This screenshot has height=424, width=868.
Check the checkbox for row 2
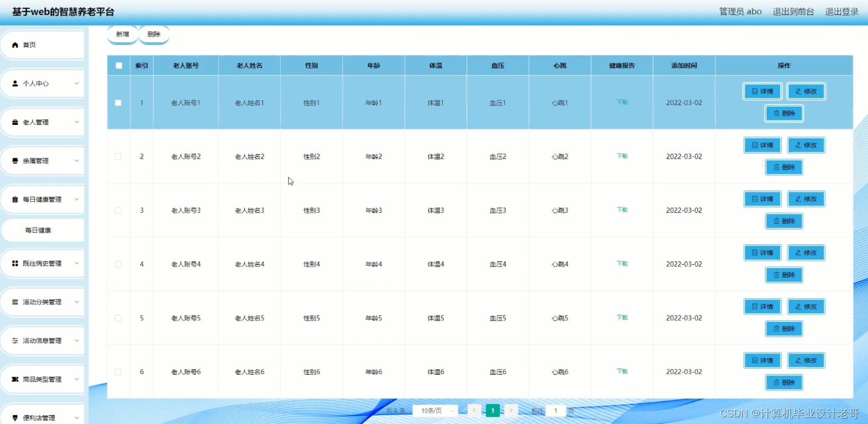pyautogui.click(x=118, y=156)
